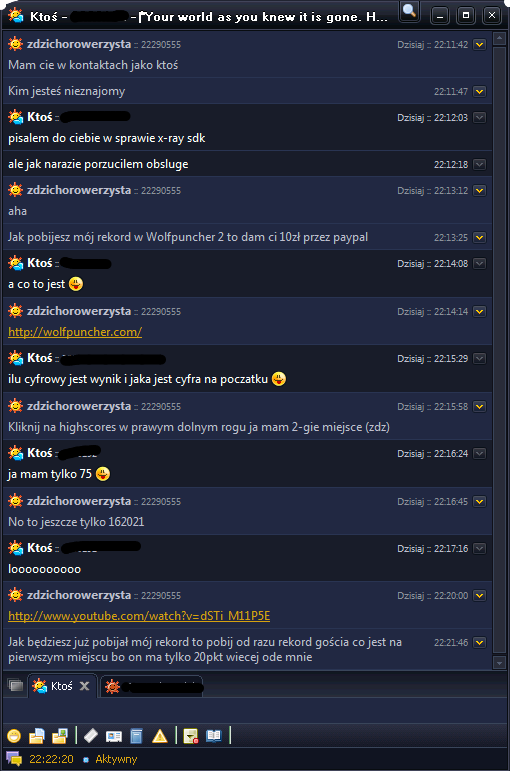Toggle the Aktywny status indicator
Screen dimensions: 510x771
pyautogui.click(x=110, y=759)
